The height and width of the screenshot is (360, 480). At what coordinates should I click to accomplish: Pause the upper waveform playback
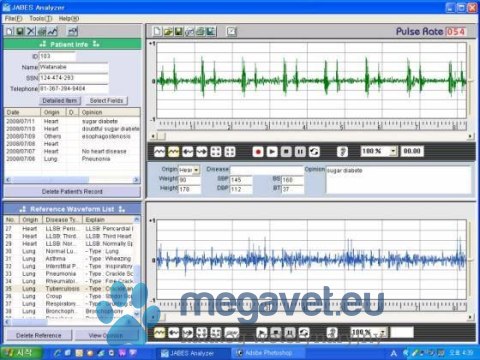[x=300, y=152]
